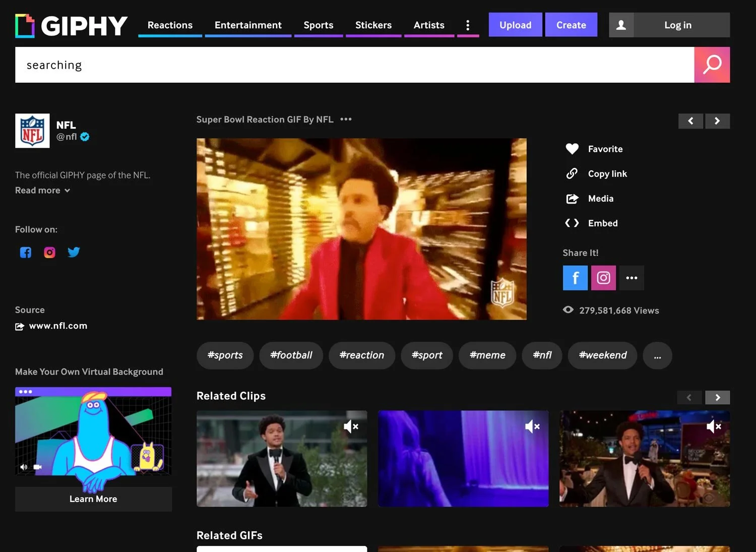Open more navigation options via three-dot menu
The height and width of the screenshot is (552, 756).
[468, 25]
